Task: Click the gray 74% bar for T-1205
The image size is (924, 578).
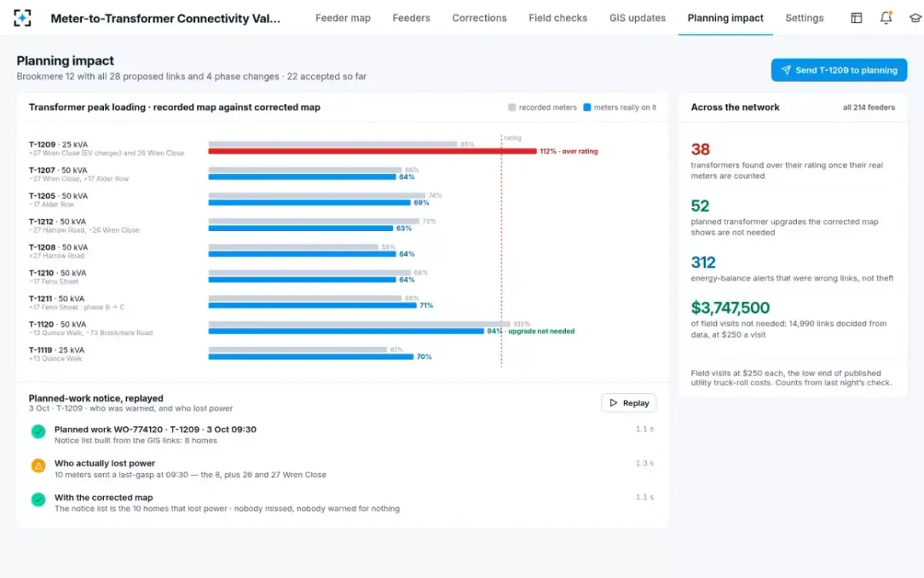Action: [316, 195]
